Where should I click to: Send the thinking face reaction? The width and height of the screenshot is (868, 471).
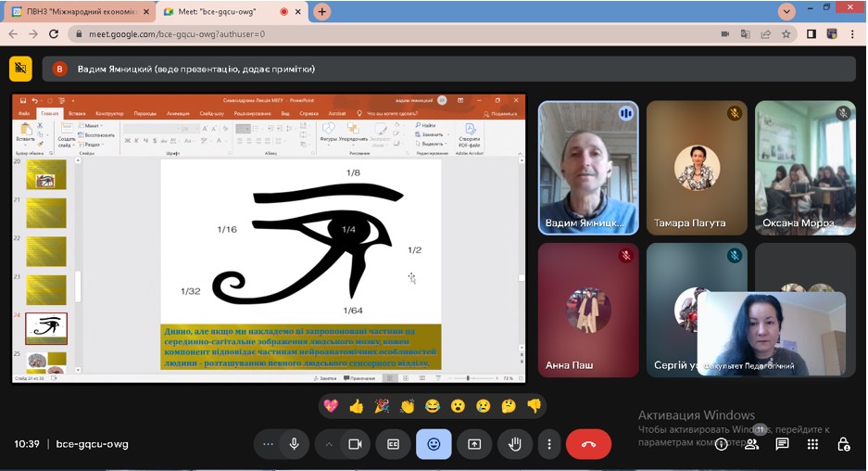coord(509,406)
